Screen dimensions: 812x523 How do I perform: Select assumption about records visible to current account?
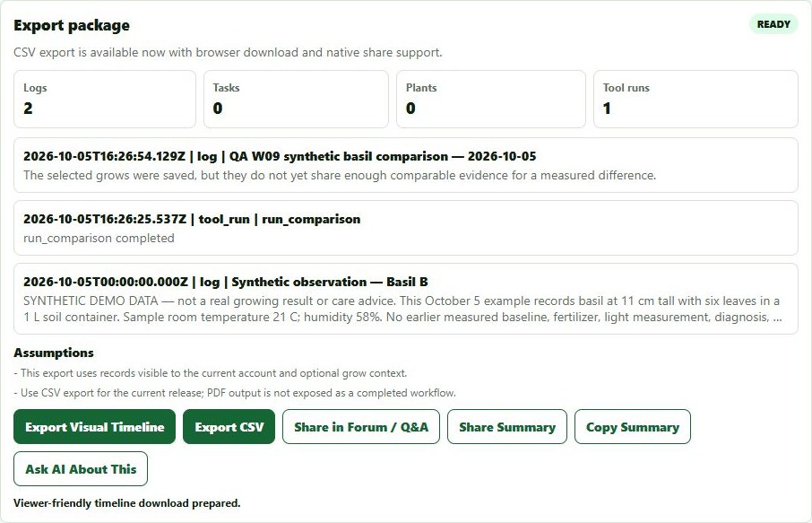pyautogui.click(x=211, y=373)
